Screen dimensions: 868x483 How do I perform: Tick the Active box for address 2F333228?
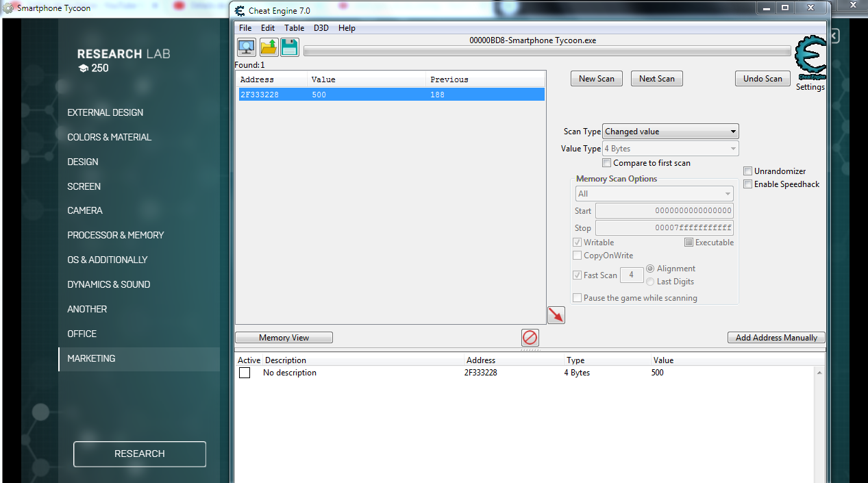pos(245,373)
